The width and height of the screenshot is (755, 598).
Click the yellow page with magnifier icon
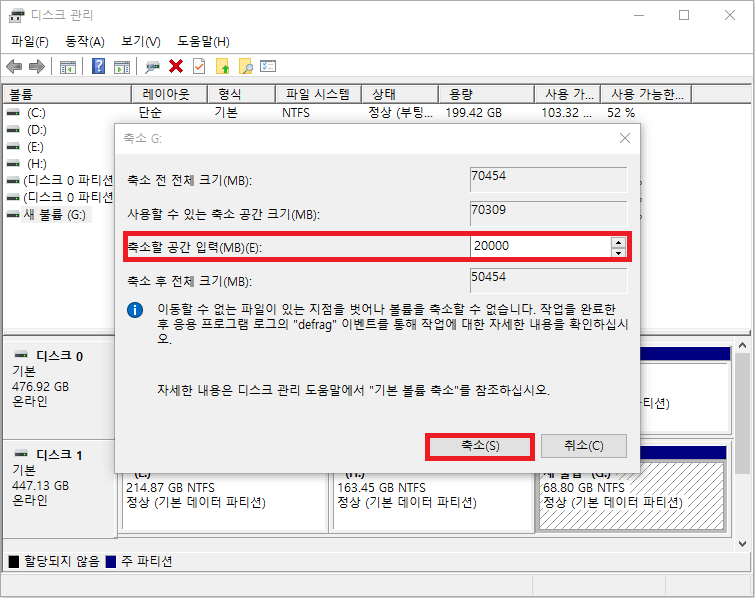[x=246, y=66]
